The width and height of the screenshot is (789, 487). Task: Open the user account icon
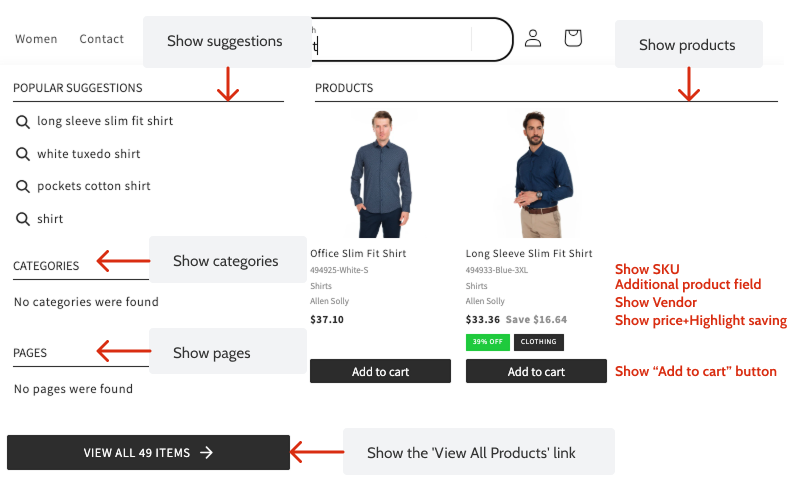click(533, 38)
